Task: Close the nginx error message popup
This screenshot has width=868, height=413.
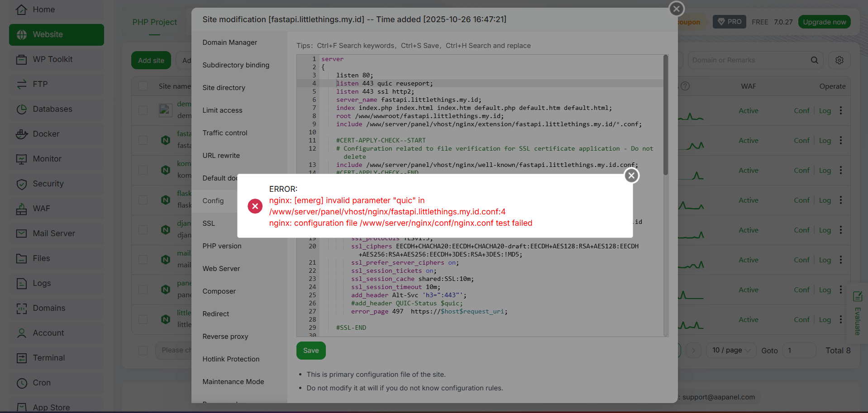Action: pyautogui.click(x=631, y=176)
